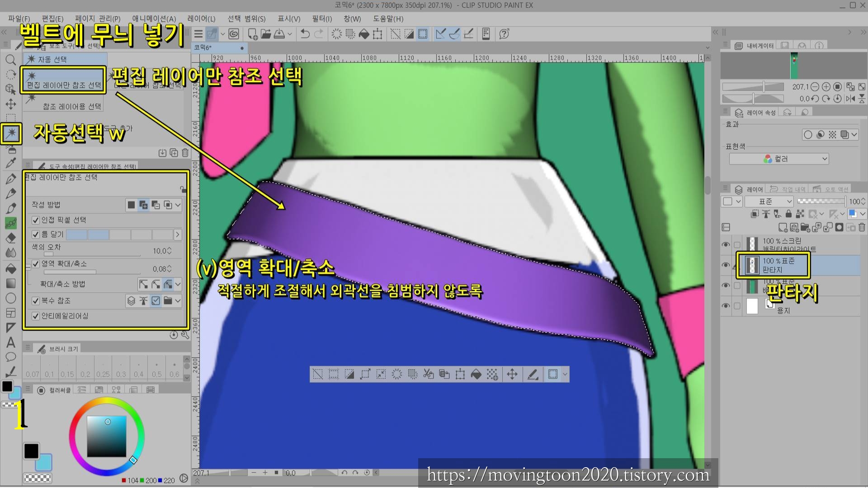Click Deselect icon in selection launcher
The height and width of the screenshot is (488, 868).
[x=318, y=374]
